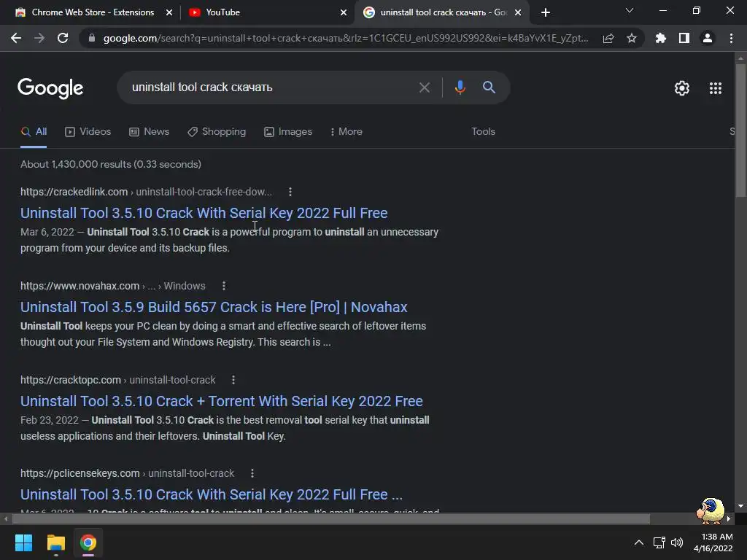Click the About 1,430,000 results text

click(x=111, y=164)
